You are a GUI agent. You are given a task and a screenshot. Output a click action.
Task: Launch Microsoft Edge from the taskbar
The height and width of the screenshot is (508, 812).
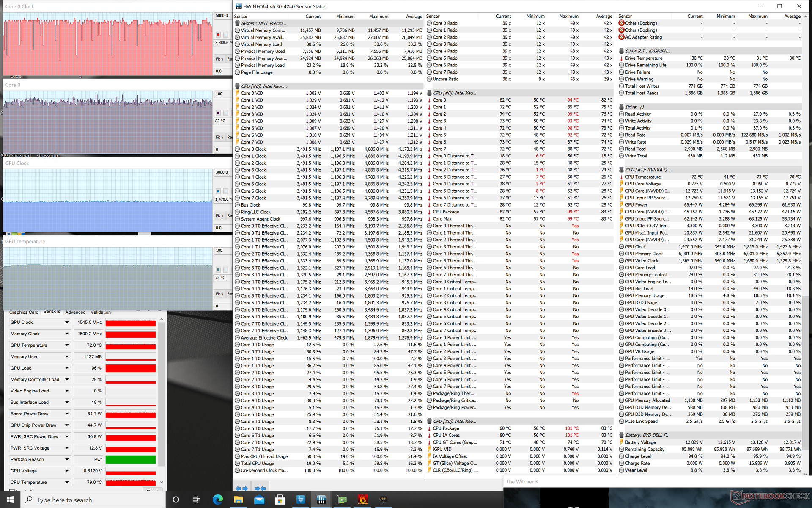click(x=217, y=500)
